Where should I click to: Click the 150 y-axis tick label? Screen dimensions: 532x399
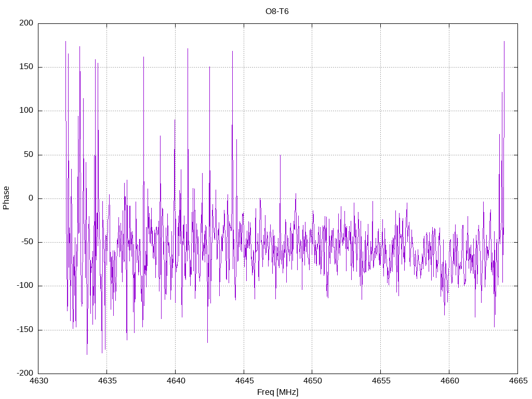coord(26,67)
